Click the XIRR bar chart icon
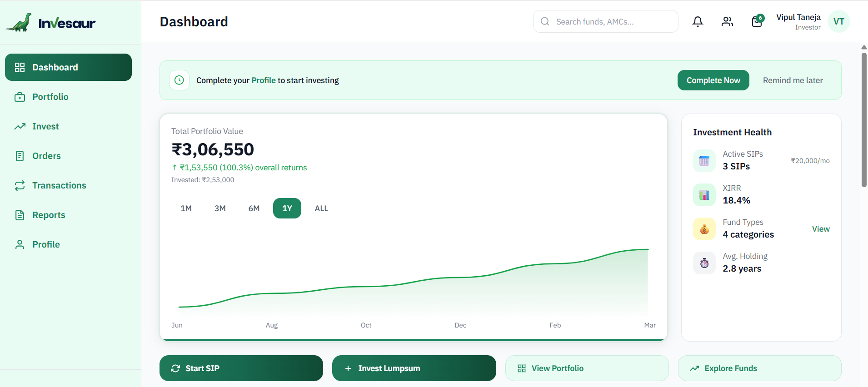Viewport: 868px width, 387px height. pyautogui.click(x=704, y=195)
